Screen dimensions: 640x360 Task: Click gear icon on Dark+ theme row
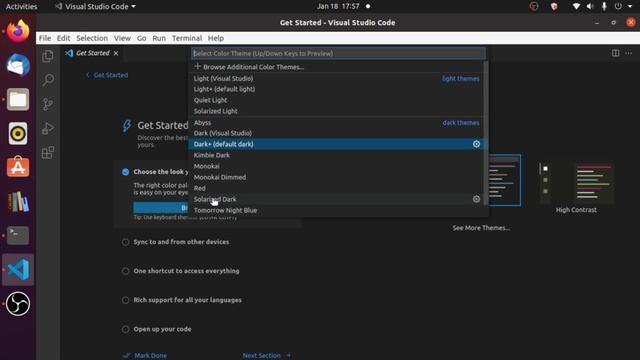coord(476,144)
